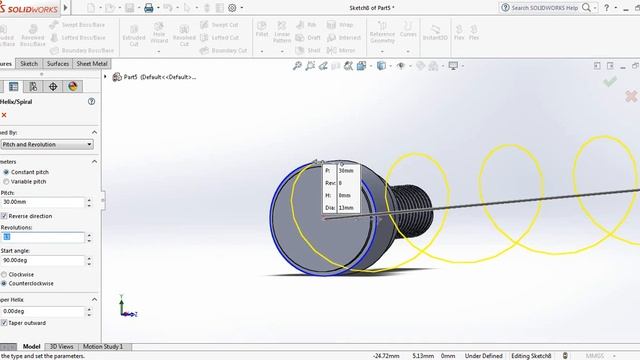This screenshot has width=640, height=360.
Task: Click the Revolved Cut tool
Action: click(x=184, y=35)
